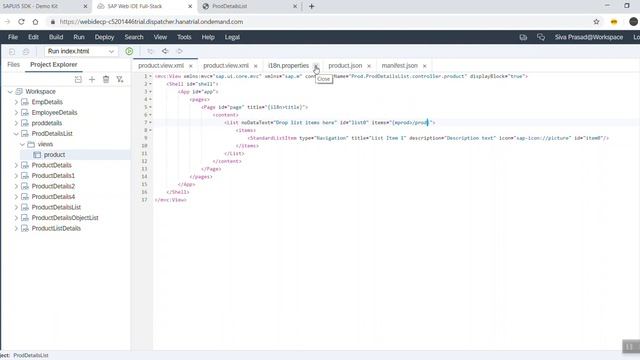
Task: Open the View menu
Action: [160, 37]
